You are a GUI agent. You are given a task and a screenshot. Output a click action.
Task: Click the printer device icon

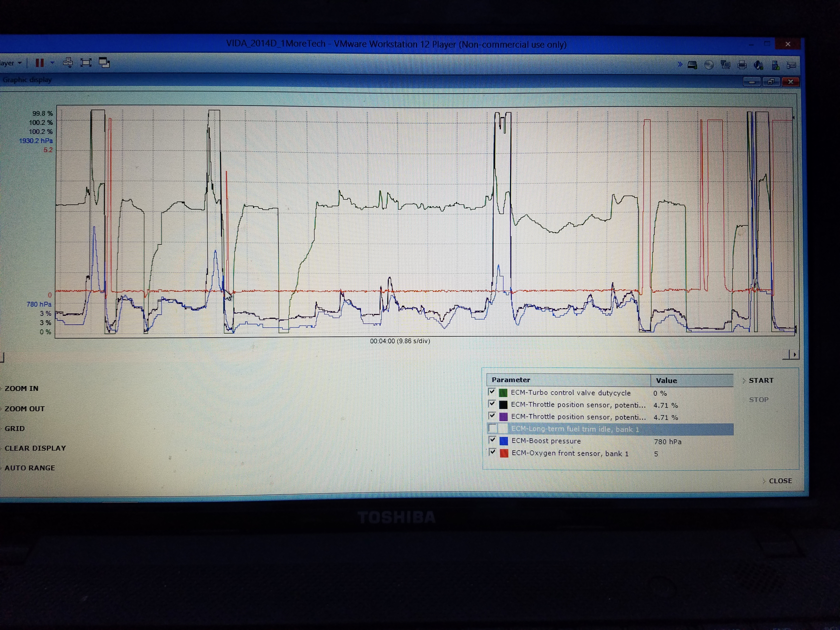coord(742,65)
